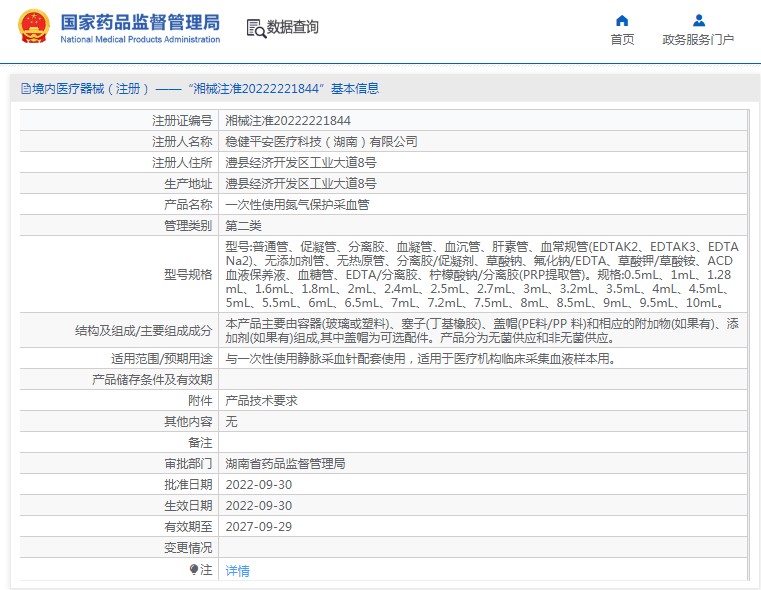Click the person icon above 政务服务门户
The width and height of the screenshot is (761, 590).
pos(698,20)
